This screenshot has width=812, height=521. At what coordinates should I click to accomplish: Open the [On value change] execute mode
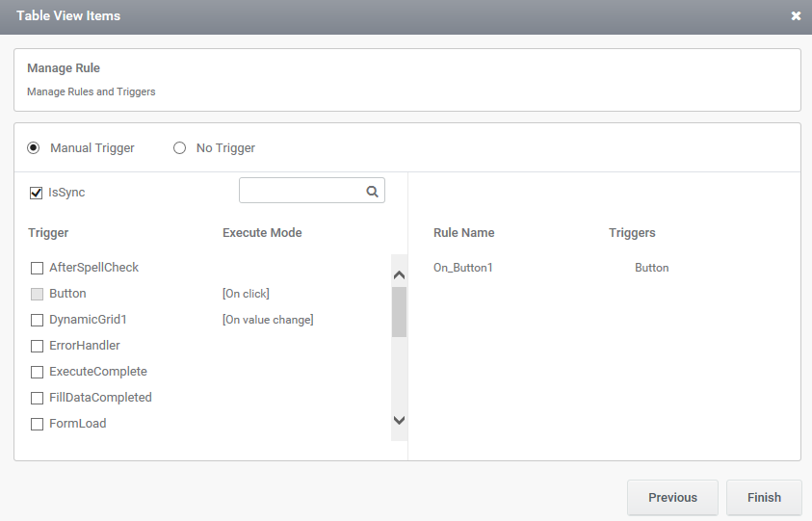point(268,320)
